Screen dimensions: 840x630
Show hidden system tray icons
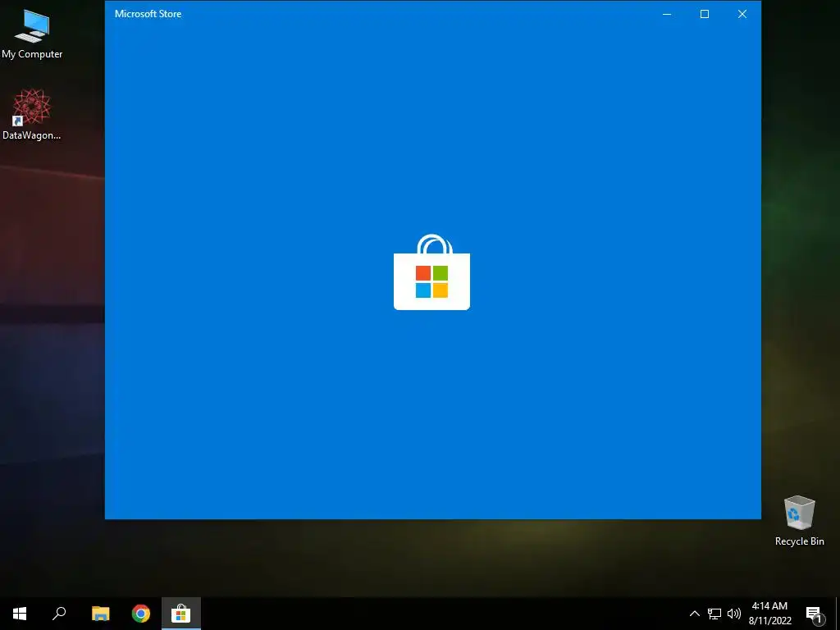[694, 614]
